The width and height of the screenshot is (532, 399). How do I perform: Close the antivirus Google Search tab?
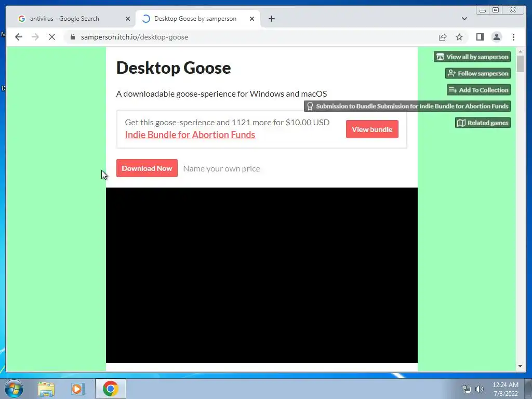128,19
